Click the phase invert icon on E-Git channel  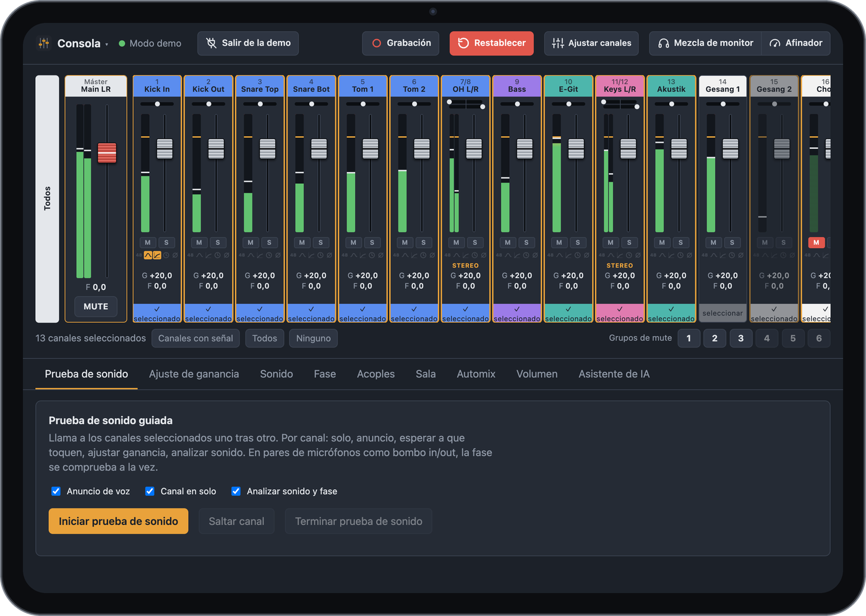(x=586, y=255)
